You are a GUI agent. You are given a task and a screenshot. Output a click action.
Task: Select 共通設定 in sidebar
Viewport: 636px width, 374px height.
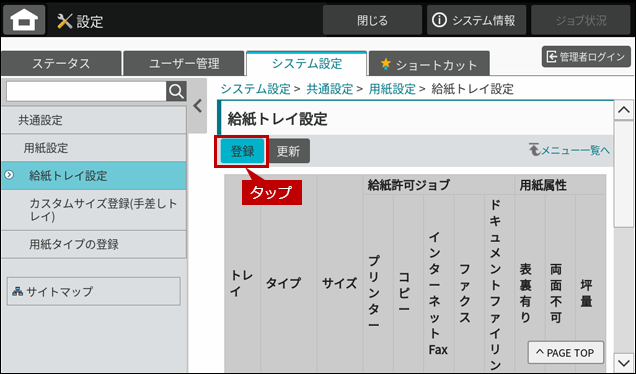pos(94,120)
